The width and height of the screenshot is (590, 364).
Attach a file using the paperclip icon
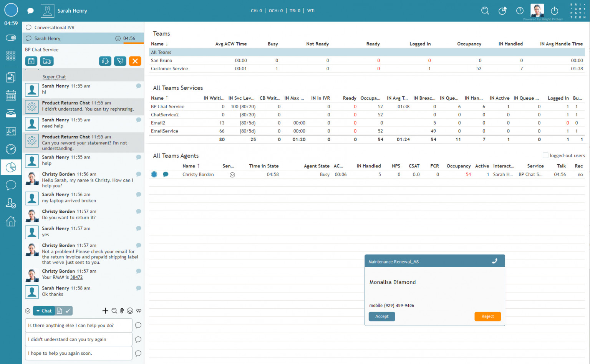[x=122, y=311]
